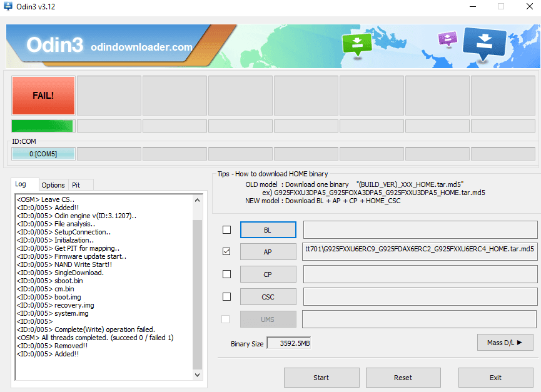This screenshot has height=392, width=541.
Task: Click log line 'Get PIT for mapping..'
Action: pos(68,248)
